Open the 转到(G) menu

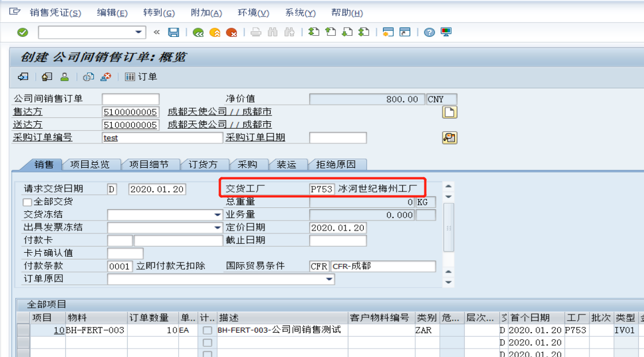(x=159, y=12)
